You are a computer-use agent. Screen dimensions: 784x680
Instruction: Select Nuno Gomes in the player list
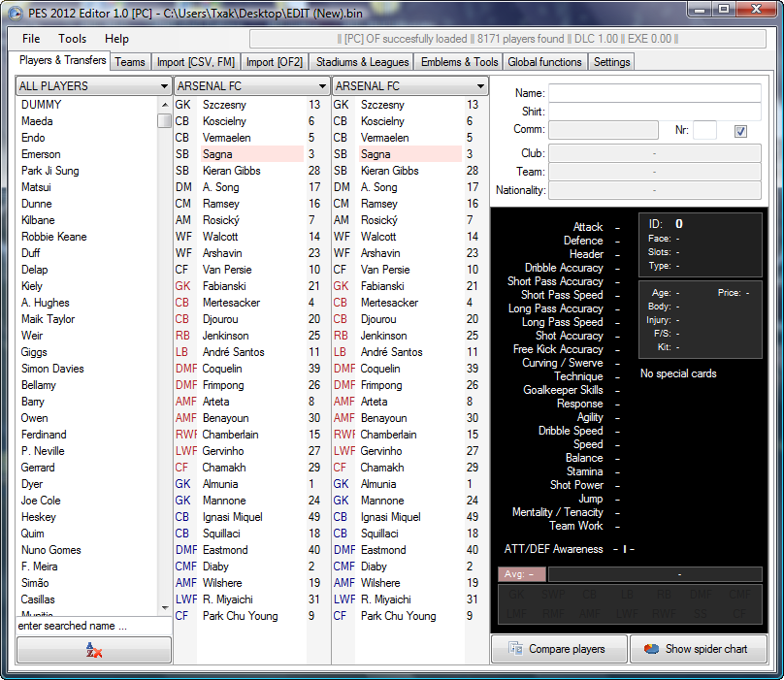point(51,550)
